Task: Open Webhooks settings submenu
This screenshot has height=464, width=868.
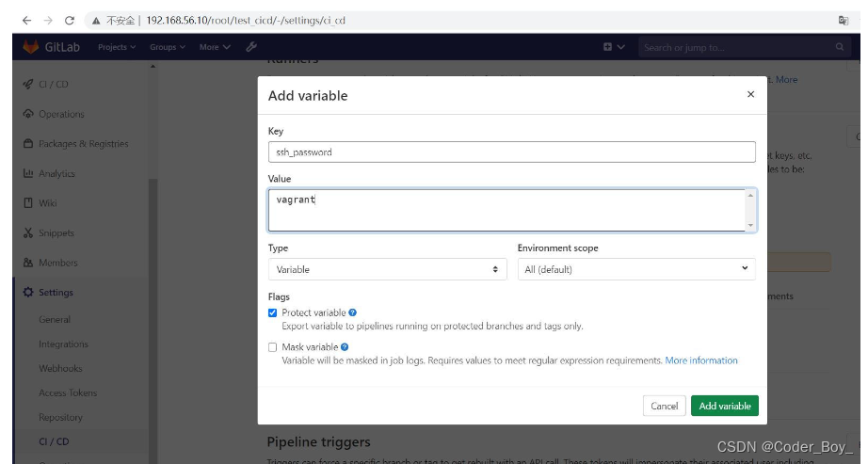Action: (x=60, y=368)
